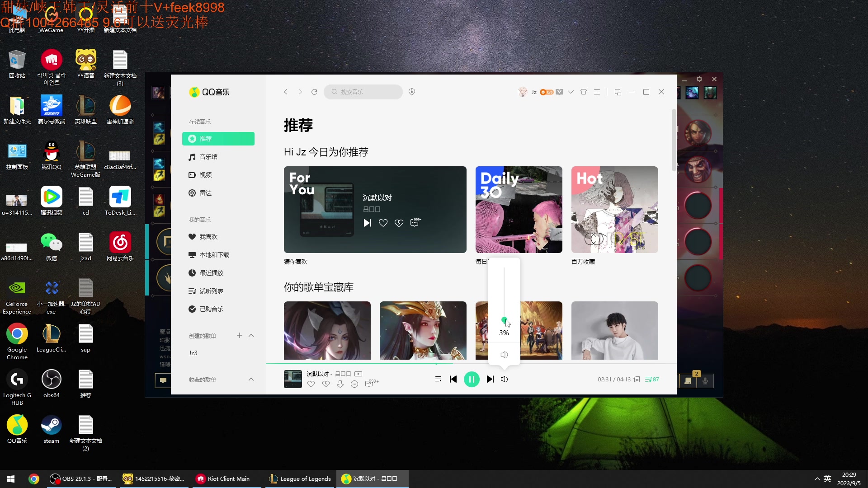
Task: Refresh the QQ Music page
Action: point(314,92)
